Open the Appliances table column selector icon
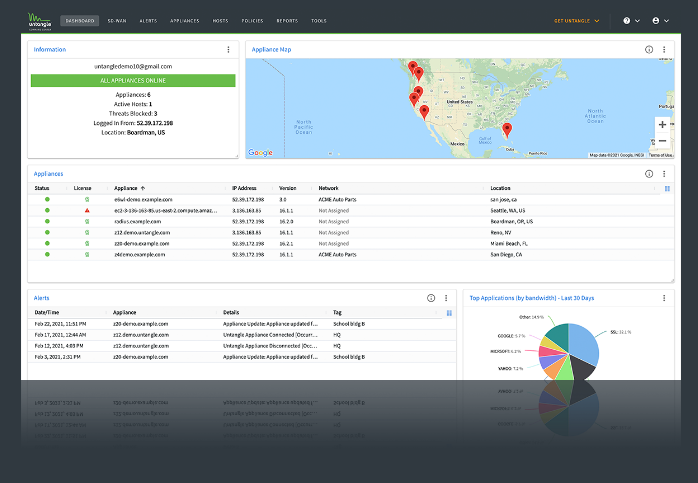 (667, 188)
